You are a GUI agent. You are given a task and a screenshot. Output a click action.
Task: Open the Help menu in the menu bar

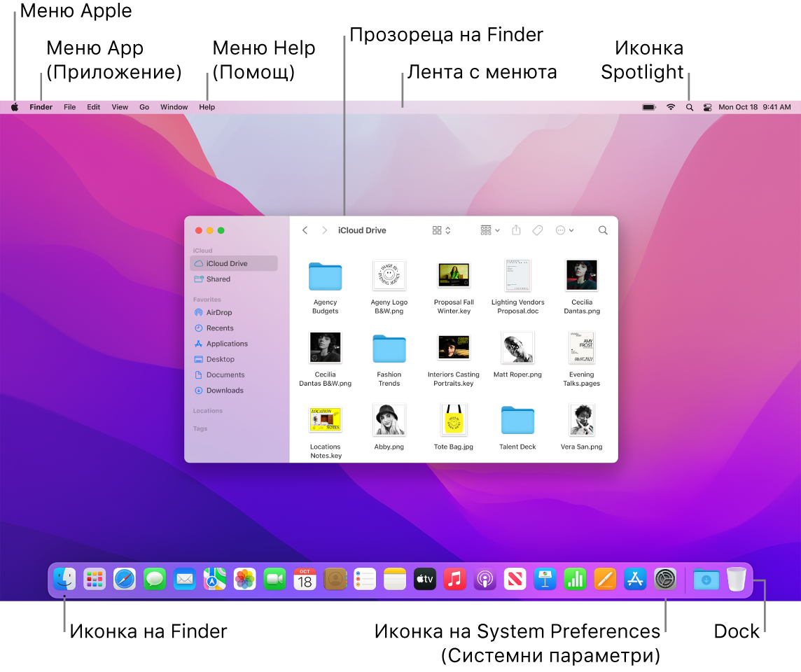tap(207, 106)
